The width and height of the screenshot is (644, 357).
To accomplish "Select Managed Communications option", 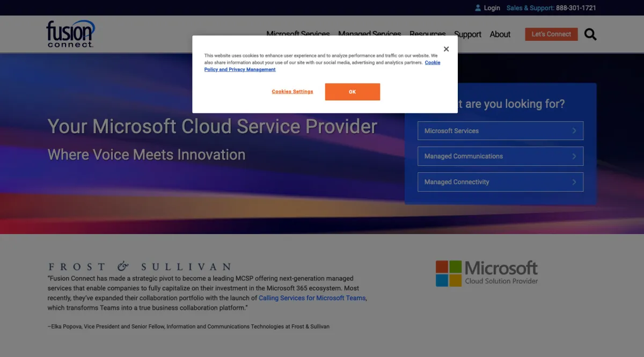I will pyautogui.click(x=500, y=156).
